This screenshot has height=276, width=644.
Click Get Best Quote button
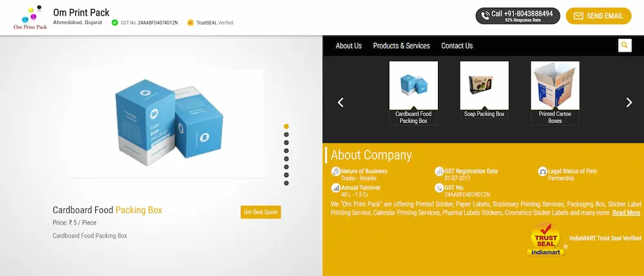[261, 212]
